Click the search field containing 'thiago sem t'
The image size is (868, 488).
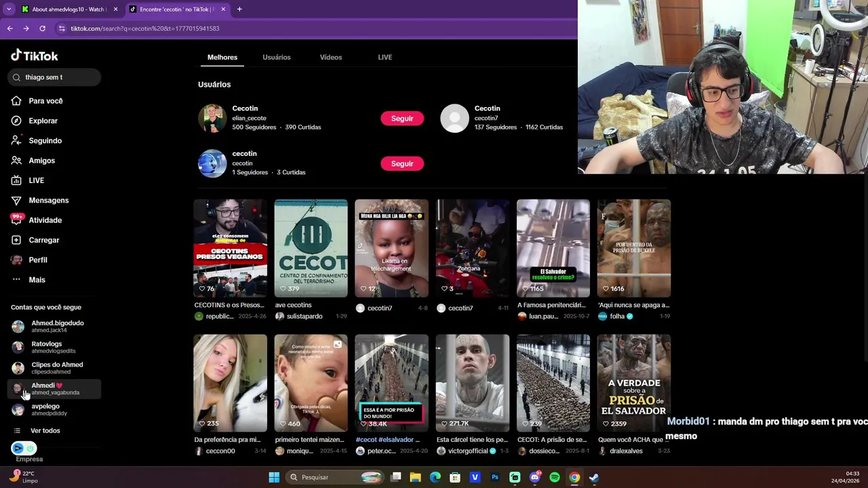coord(56,77)
